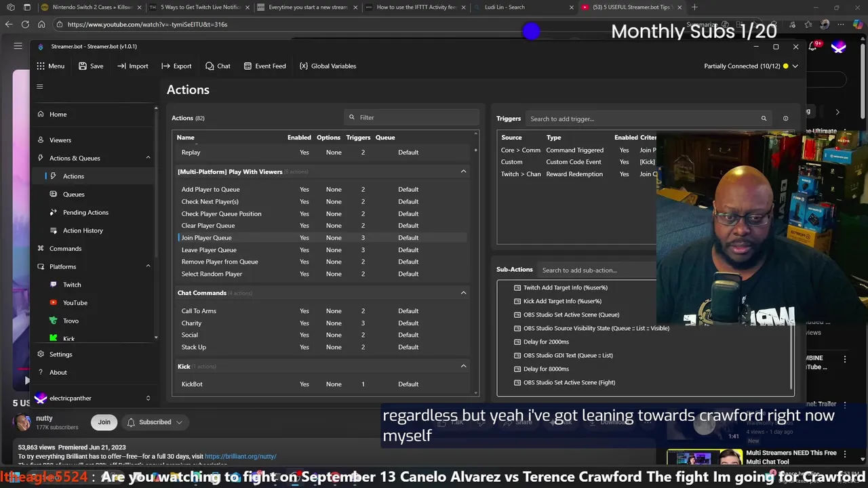The image size is (868, 488).
Task: Collapse Actions & Queues section
Action: coord(148,158)
